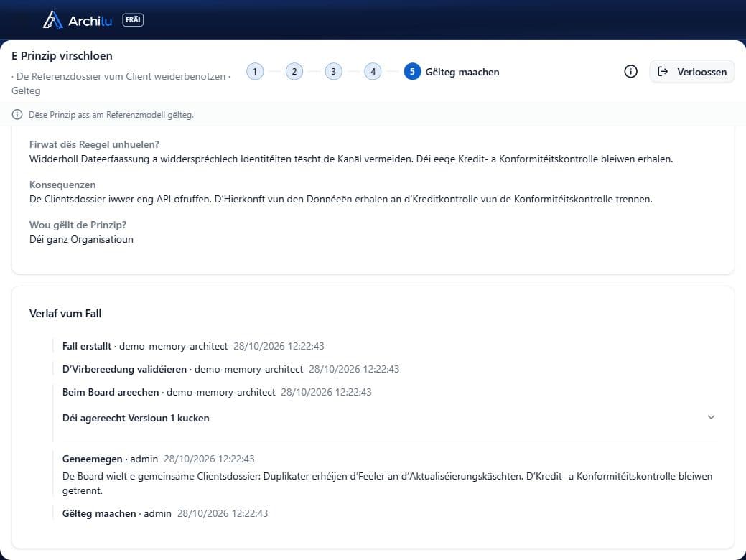Click the 'Geneemegen · admin' history entry
The width and height of the screenshot is (746, 560).
point(159,459)
